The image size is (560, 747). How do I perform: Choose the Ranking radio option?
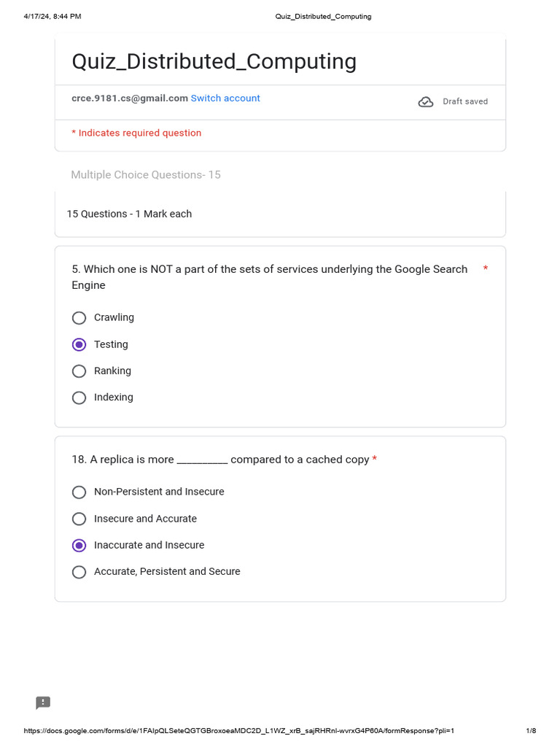click(79, 371)
